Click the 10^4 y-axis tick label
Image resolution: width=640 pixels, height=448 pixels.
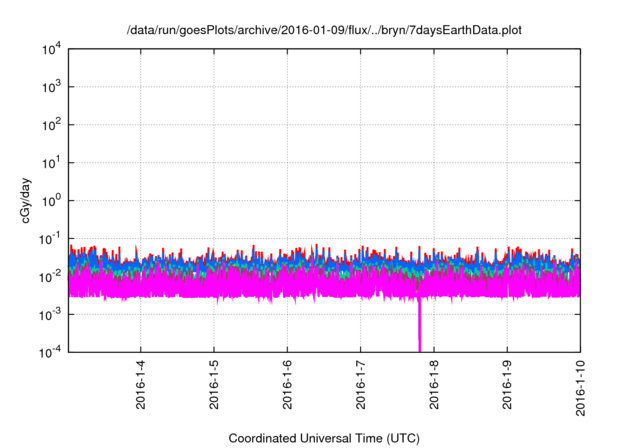click(52, 49)
